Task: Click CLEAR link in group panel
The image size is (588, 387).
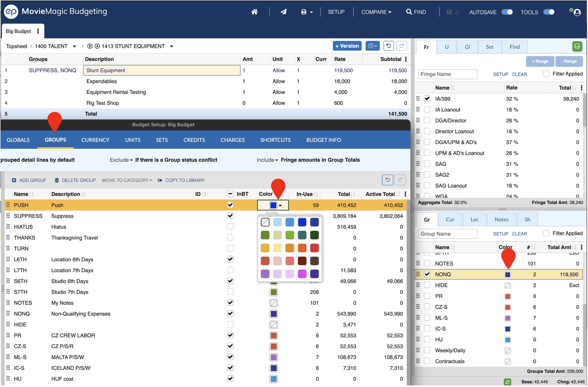Action: point(519,234)
